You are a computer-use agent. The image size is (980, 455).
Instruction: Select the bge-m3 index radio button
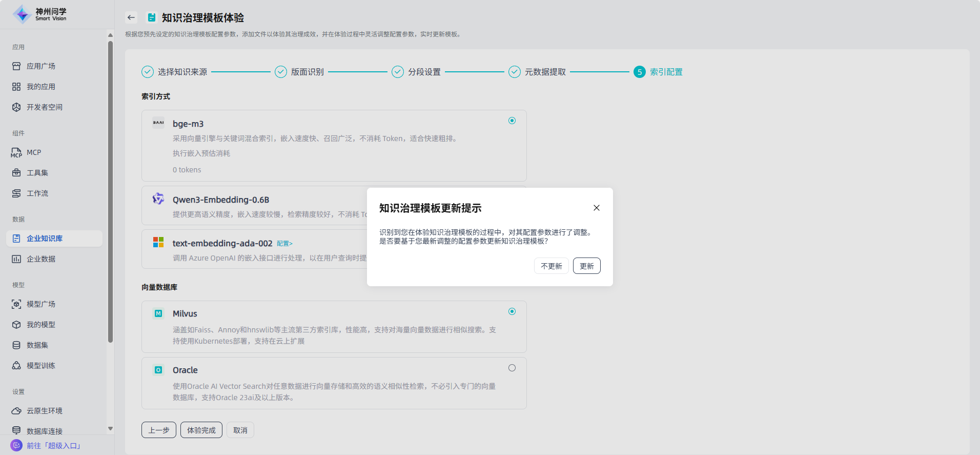(512, 121)
